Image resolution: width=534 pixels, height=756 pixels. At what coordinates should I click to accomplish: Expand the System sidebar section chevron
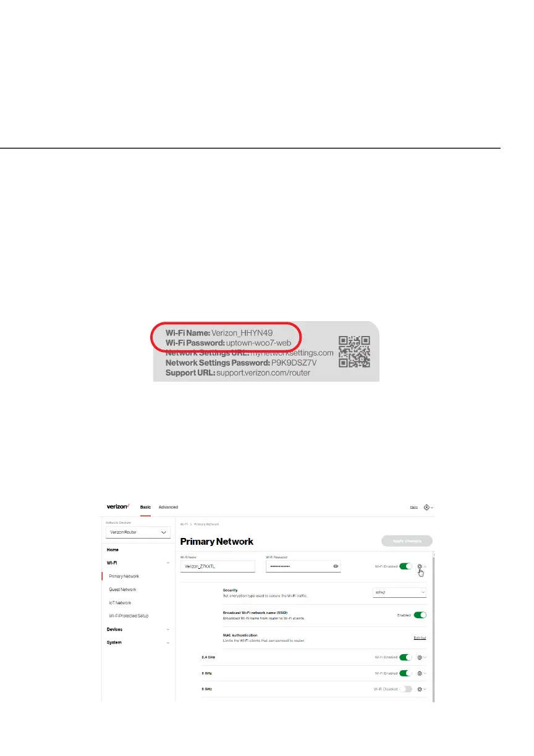tap(167, 643)
